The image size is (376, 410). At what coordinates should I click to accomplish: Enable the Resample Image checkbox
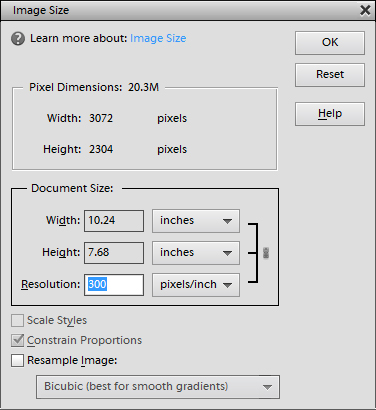click(x=17, y=360)
